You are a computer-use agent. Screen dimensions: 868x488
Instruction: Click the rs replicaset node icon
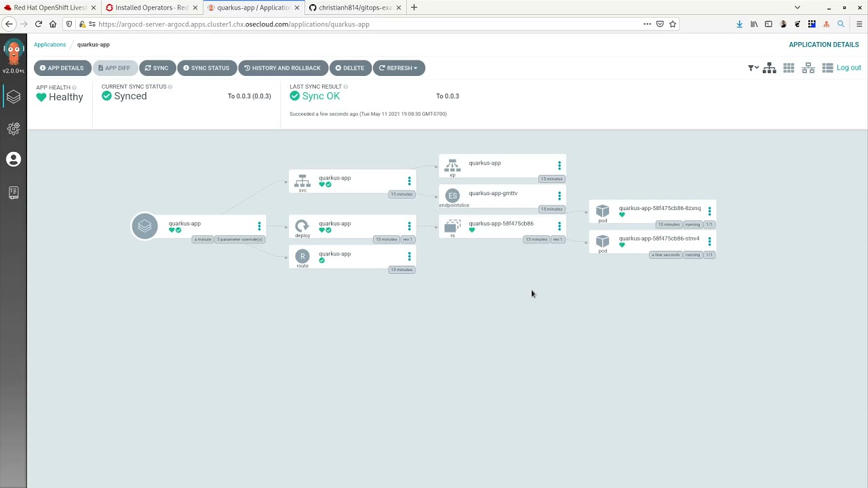point(452,226)
